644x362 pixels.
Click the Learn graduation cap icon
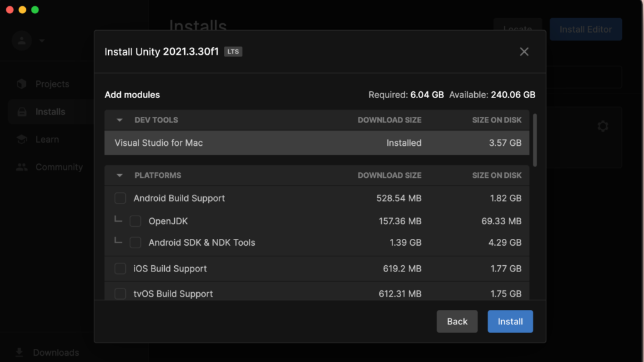coord(22,140)
